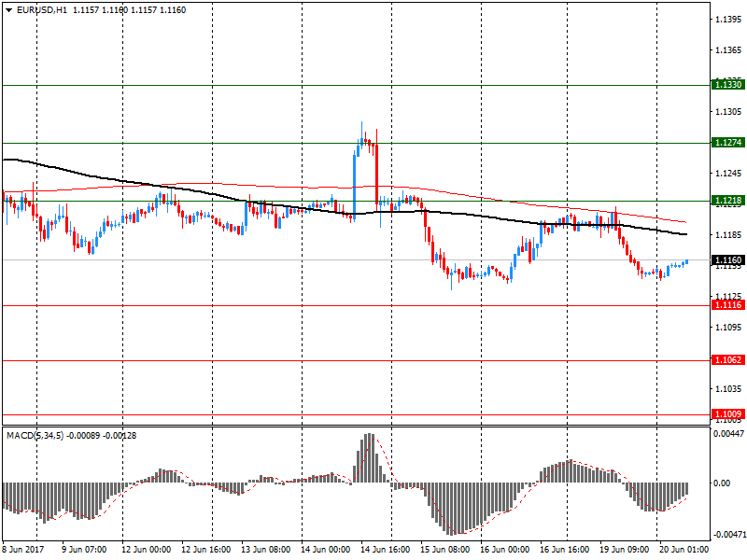
Task: Click the 12 Jun 00:00 time axis label
Action: pyautogui.click(x=146, y=550)
